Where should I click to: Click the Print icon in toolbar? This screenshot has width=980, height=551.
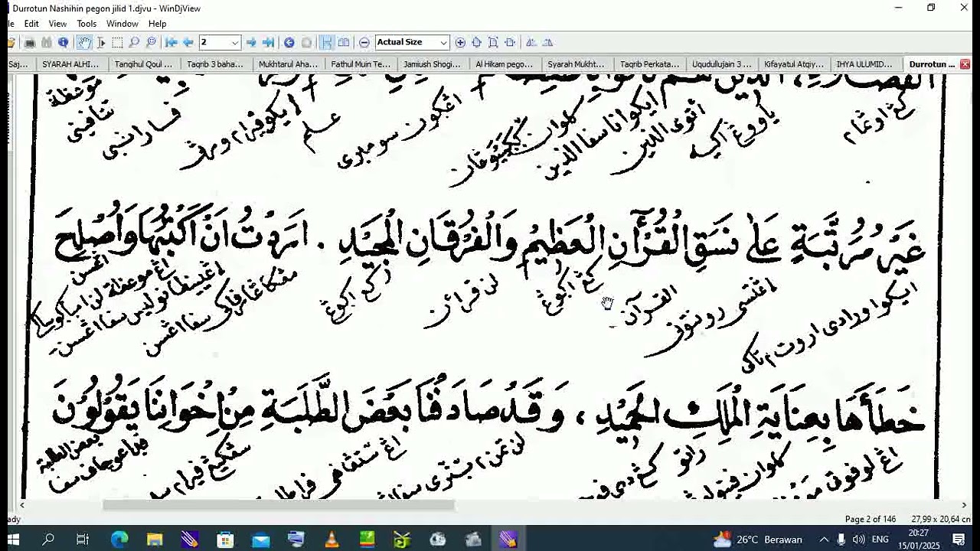(x=30, y=42)
